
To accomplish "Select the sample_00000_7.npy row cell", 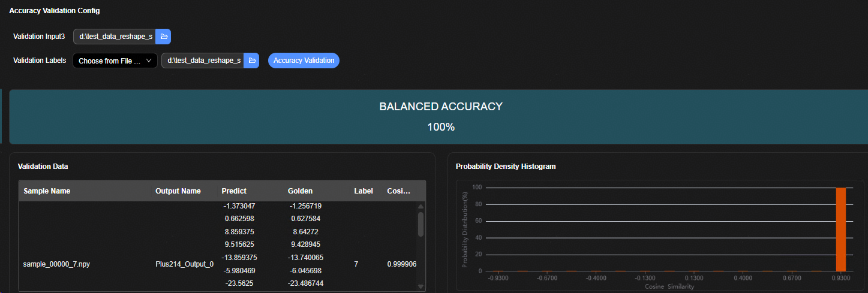I will coord(56,264).
